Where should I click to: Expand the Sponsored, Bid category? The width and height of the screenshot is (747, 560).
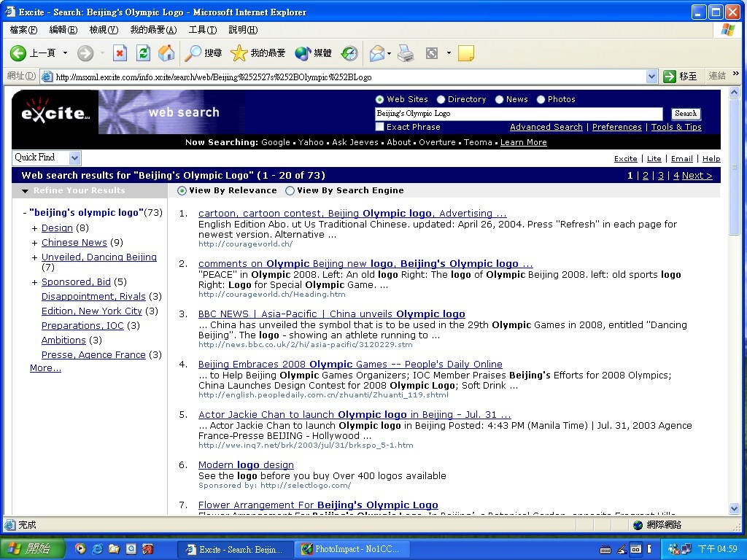[34, 282]
